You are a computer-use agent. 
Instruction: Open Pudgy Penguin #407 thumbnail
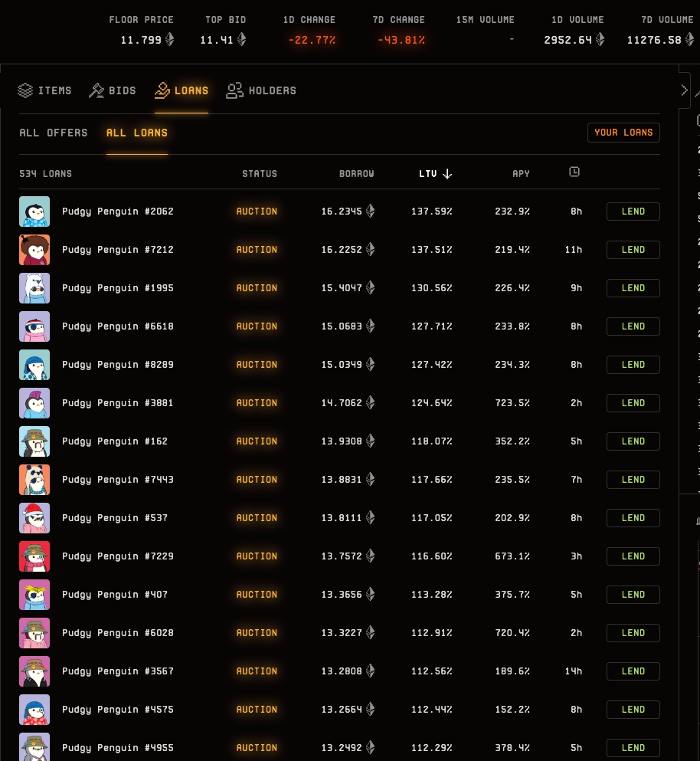click(34, 595)
